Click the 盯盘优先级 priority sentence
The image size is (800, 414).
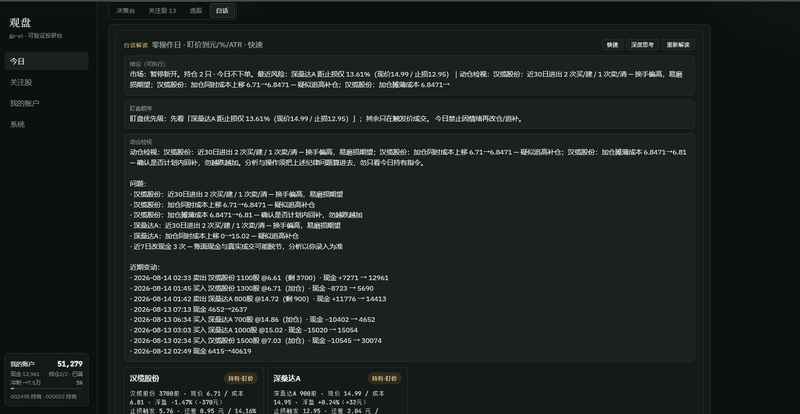pyautogui.click(x=326, y=118)
